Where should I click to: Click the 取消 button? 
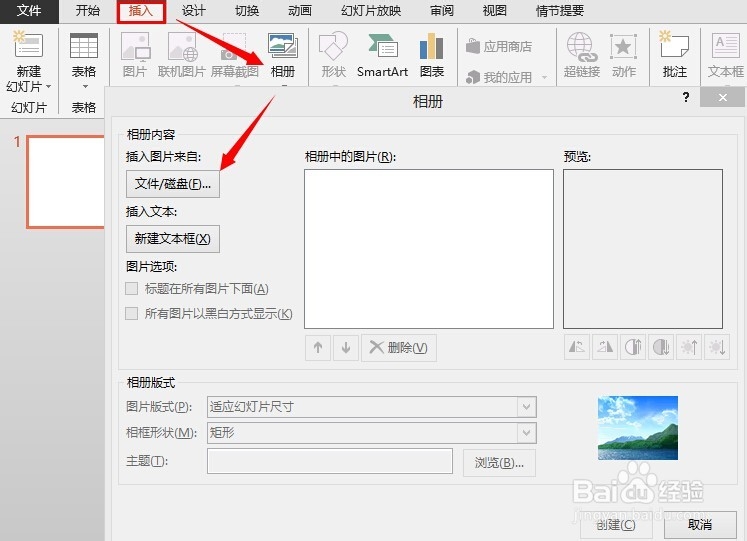click(700, 525)
